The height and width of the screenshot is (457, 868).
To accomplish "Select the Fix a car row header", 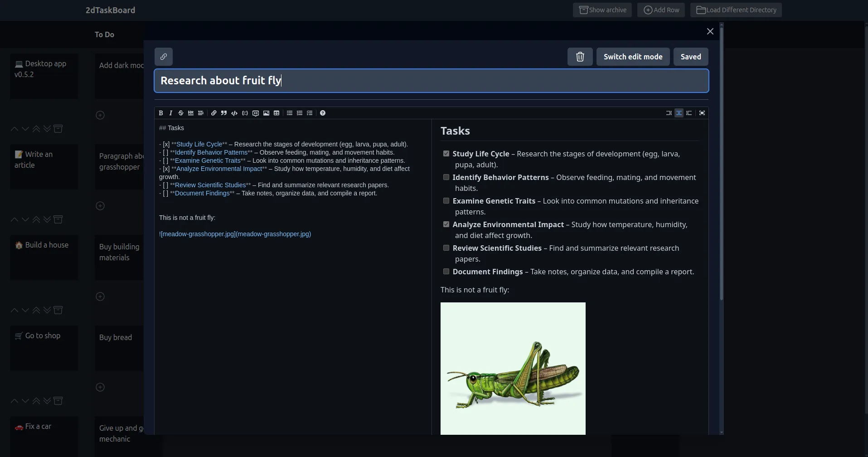I will [x=44, y=437].
